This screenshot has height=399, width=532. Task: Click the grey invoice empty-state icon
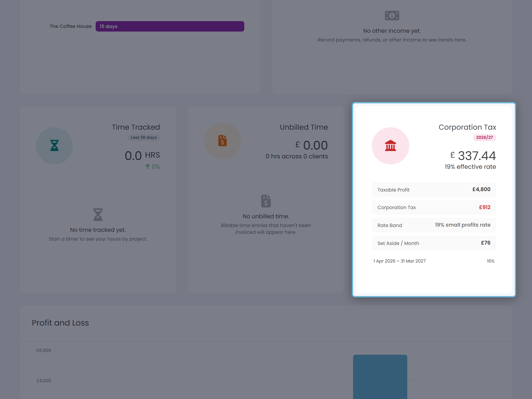(266, 201)
